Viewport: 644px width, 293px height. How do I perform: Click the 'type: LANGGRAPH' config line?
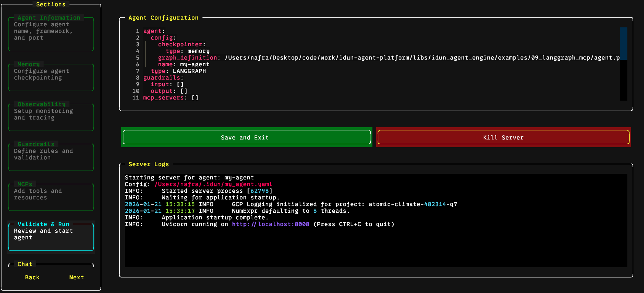178,71
